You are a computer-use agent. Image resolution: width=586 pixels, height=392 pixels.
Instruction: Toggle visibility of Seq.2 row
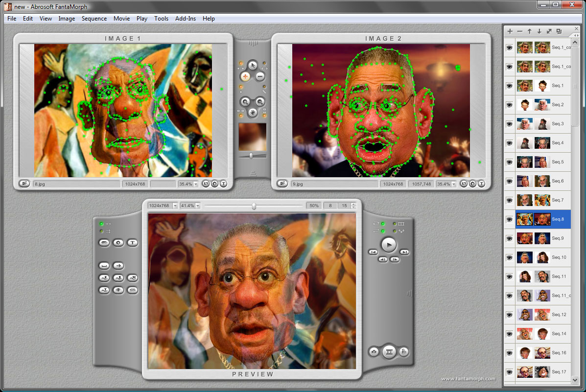click(x=510, y=105)
